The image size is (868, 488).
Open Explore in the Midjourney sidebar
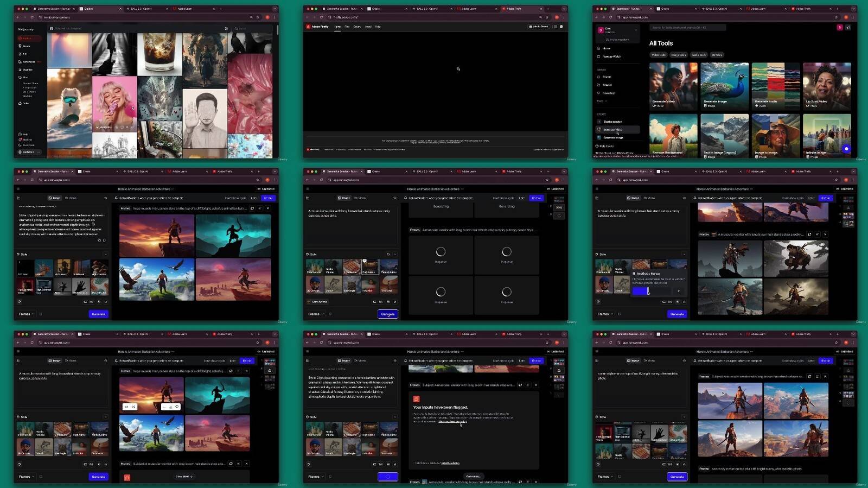click(x=30, y=39)
